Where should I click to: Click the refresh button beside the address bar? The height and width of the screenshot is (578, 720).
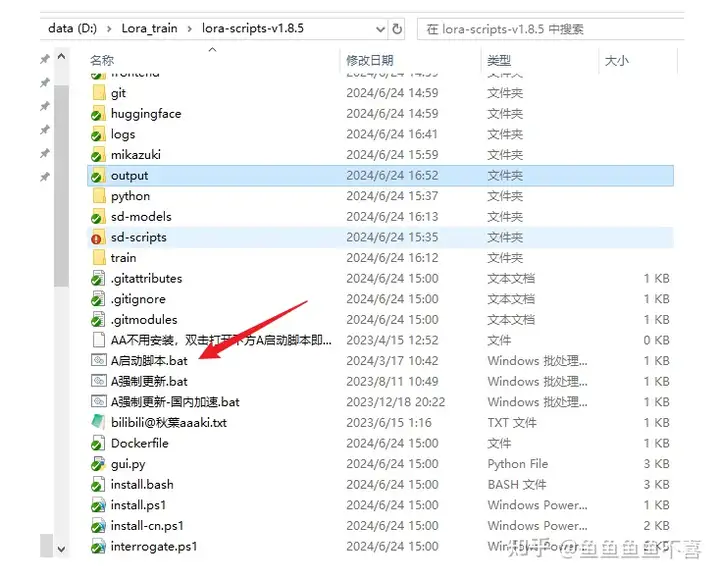397,29
